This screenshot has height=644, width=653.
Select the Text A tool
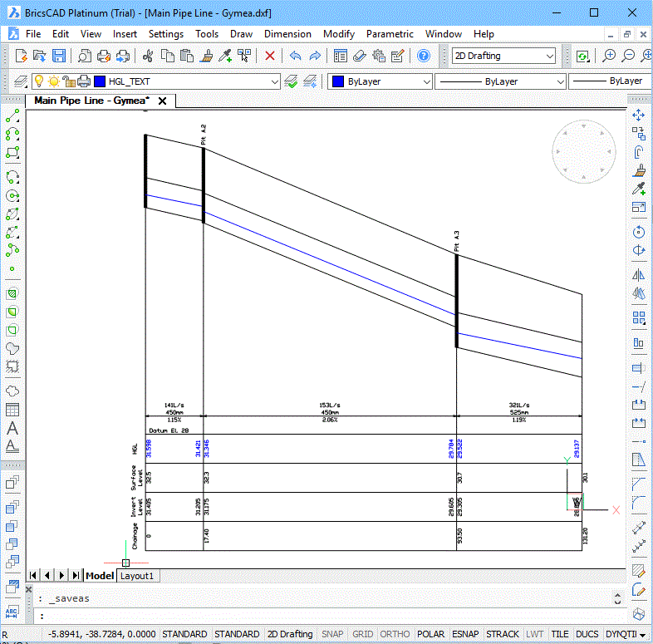click(x=12, y=428)
